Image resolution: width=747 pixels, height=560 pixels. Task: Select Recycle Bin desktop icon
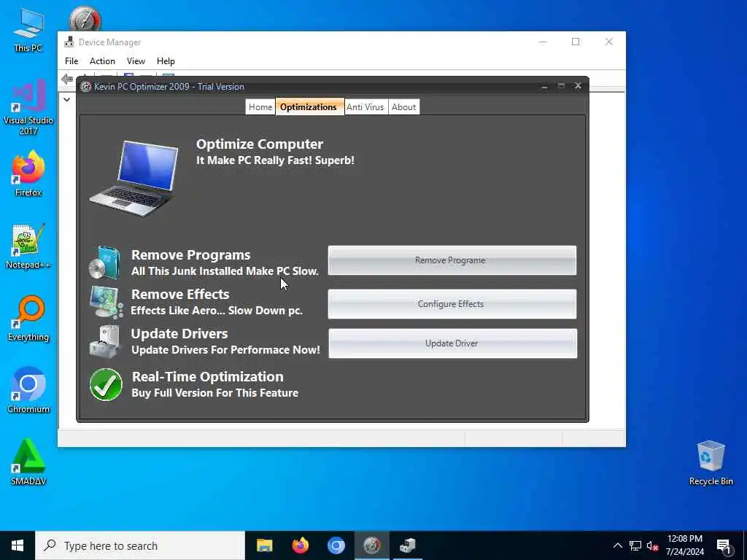[711, 463]
